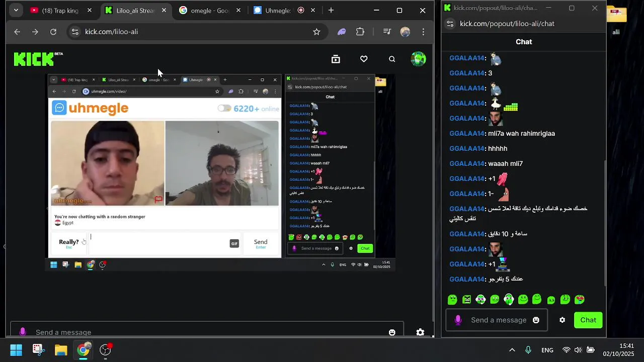This screenshot has width=644, height=362.
Task: Open the Chrome profile avatar
Action: coord(405,32)
